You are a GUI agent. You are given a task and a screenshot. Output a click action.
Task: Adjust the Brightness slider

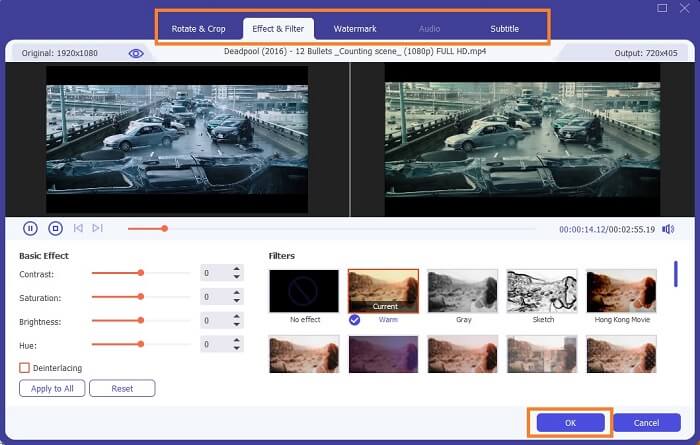point(141,320)
